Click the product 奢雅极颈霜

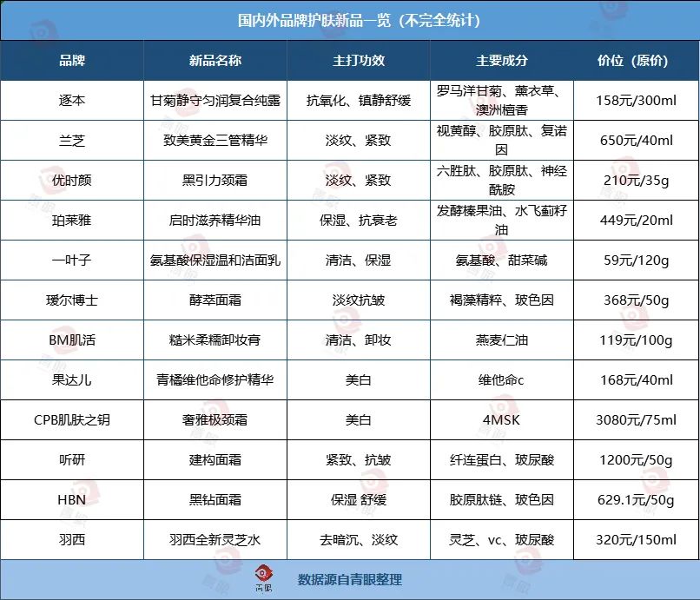click(215, 419)
